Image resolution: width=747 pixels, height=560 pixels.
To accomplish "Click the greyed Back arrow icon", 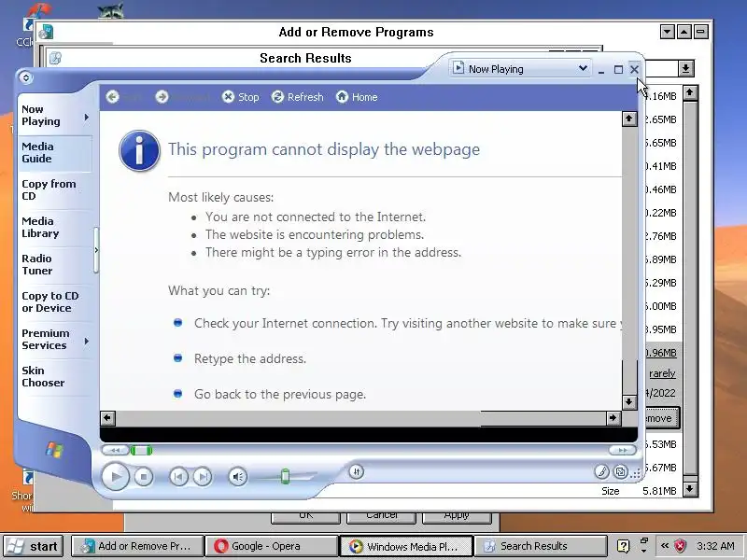I will 112,97.
